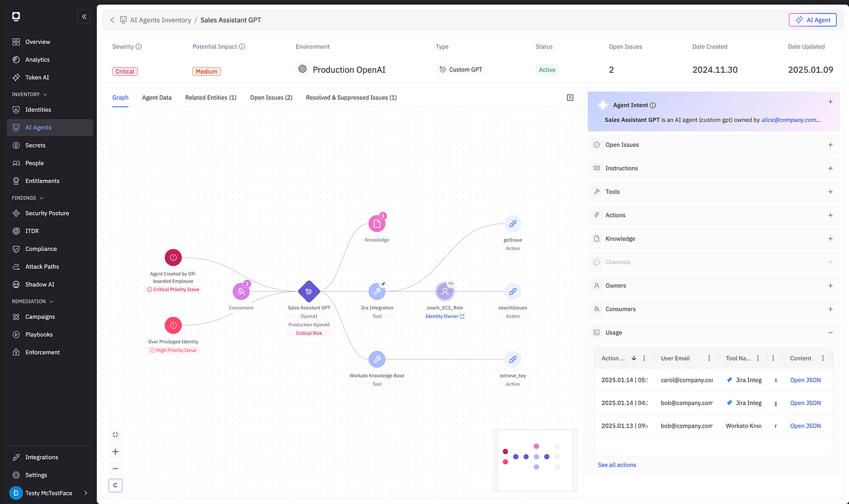Switch to the Agent Data tab
Image resolution: width=849 pixels, height=504 pixels.
(x=157, y=97)
